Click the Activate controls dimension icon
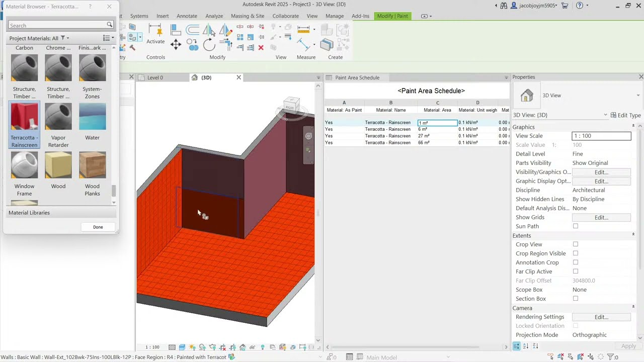This screenshot has width=644, height=362. 155,30
